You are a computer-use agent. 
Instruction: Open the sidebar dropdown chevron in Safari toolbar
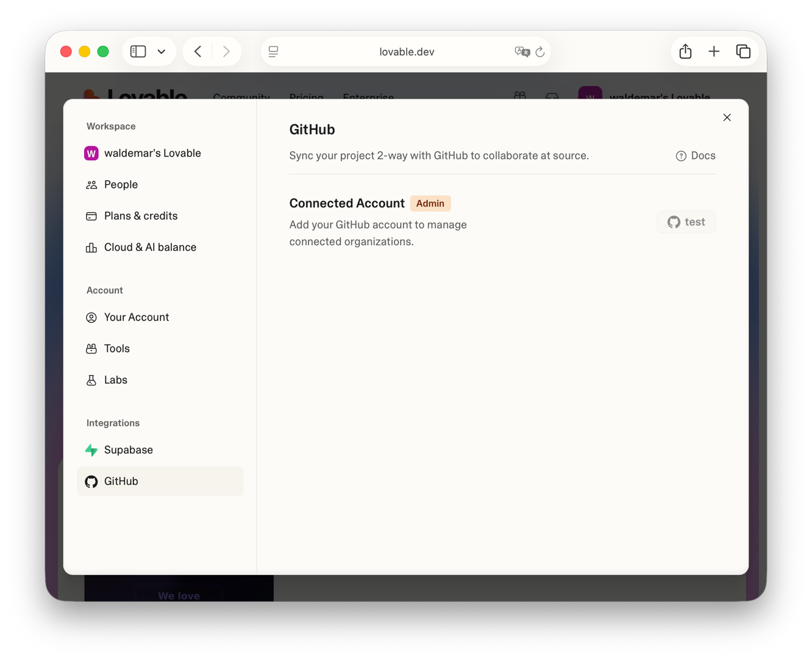coord(162,51)
